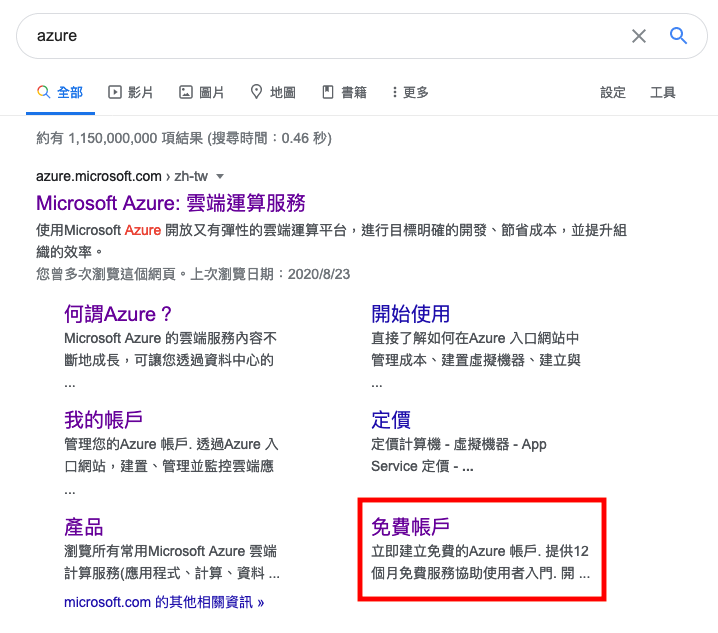This screenshot has height=633, width=718.
Task: Open the 我的帳戶 sitelink
Action: 103,420
